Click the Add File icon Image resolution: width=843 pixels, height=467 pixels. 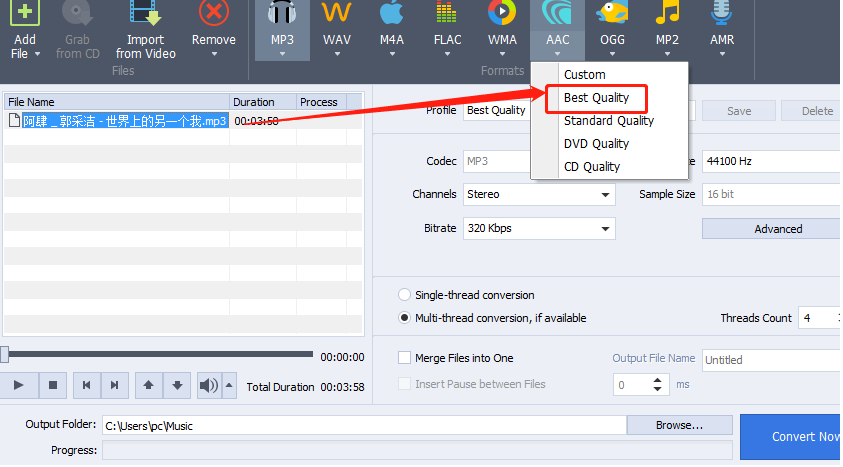pos(25,13)
